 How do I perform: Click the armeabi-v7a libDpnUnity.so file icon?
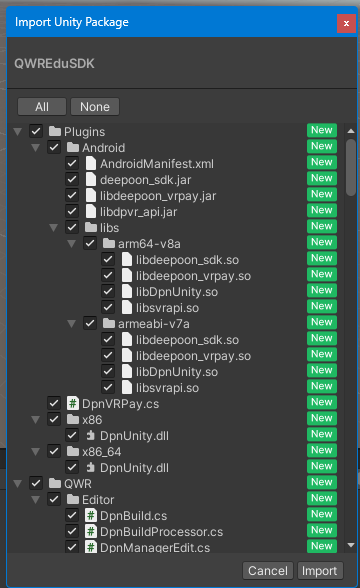click(127, 371)
